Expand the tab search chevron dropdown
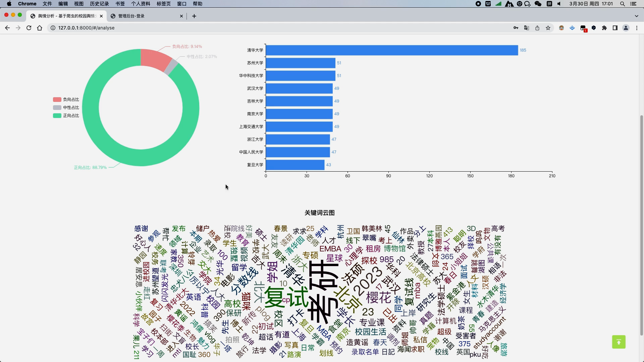 pos(636,16)
